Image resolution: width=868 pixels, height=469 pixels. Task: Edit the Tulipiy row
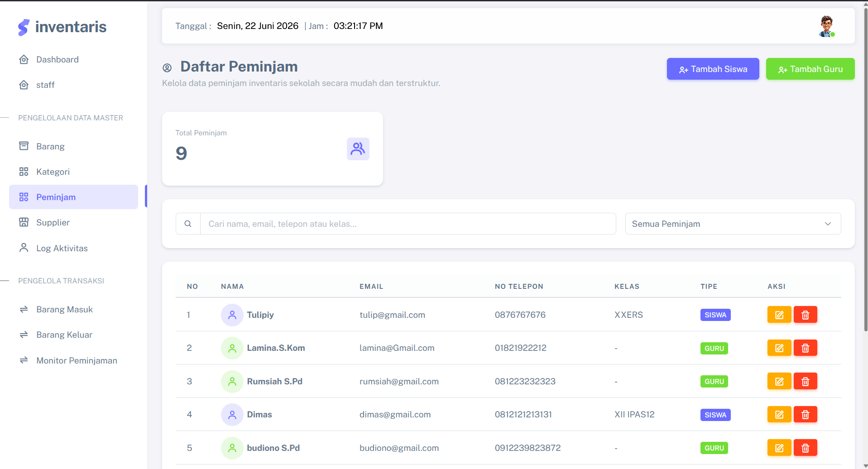[779, 315]
